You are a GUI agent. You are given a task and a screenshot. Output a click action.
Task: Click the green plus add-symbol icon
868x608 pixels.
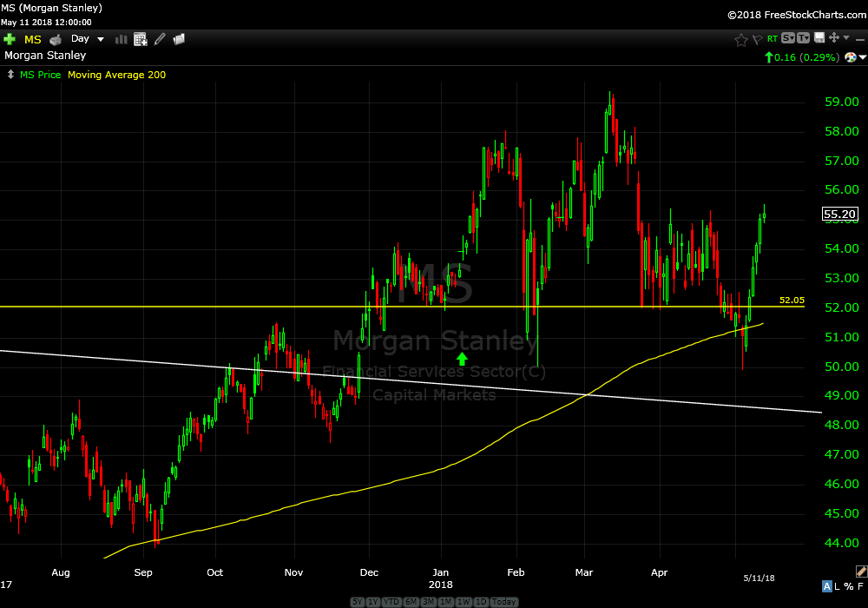coord(10,39)
